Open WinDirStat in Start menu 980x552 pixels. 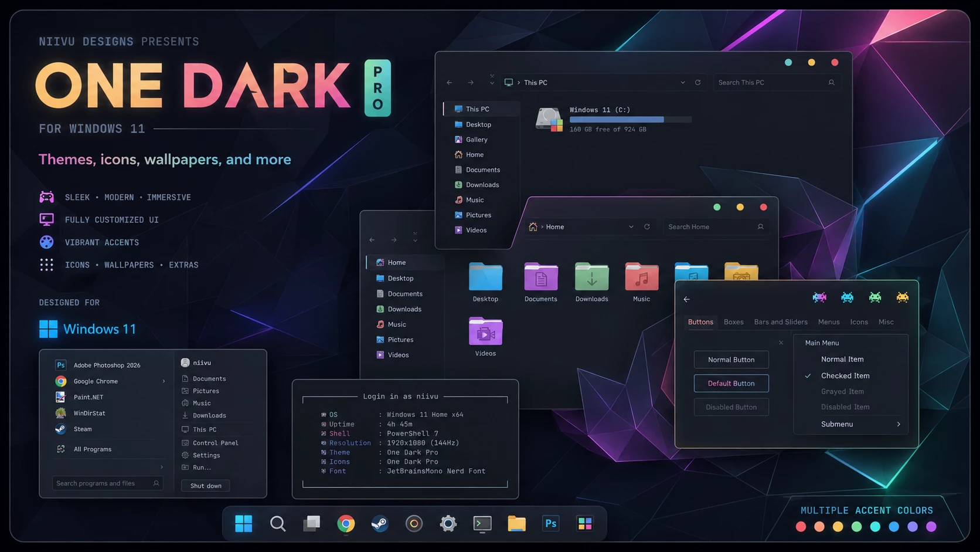[x=89, y=414]
